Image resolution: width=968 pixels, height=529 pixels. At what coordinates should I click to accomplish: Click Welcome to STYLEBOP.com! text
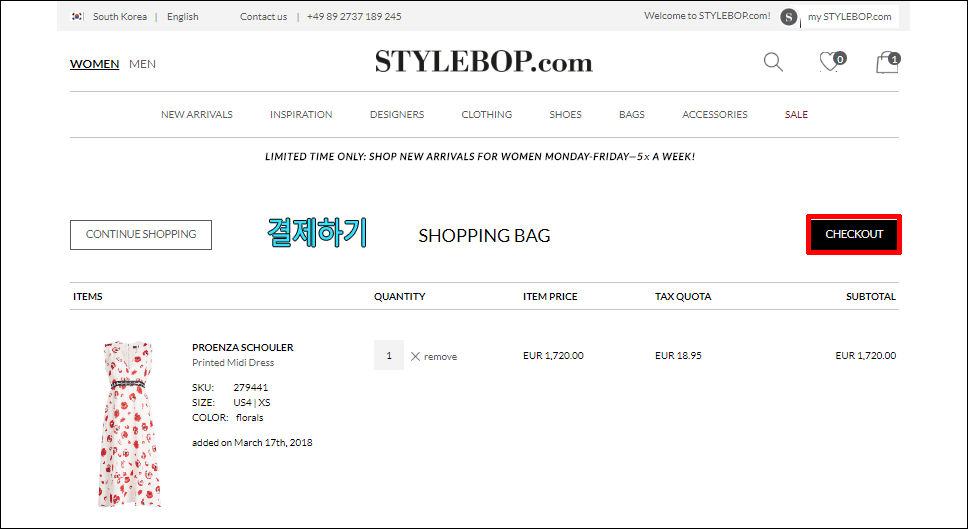point(707,16)
